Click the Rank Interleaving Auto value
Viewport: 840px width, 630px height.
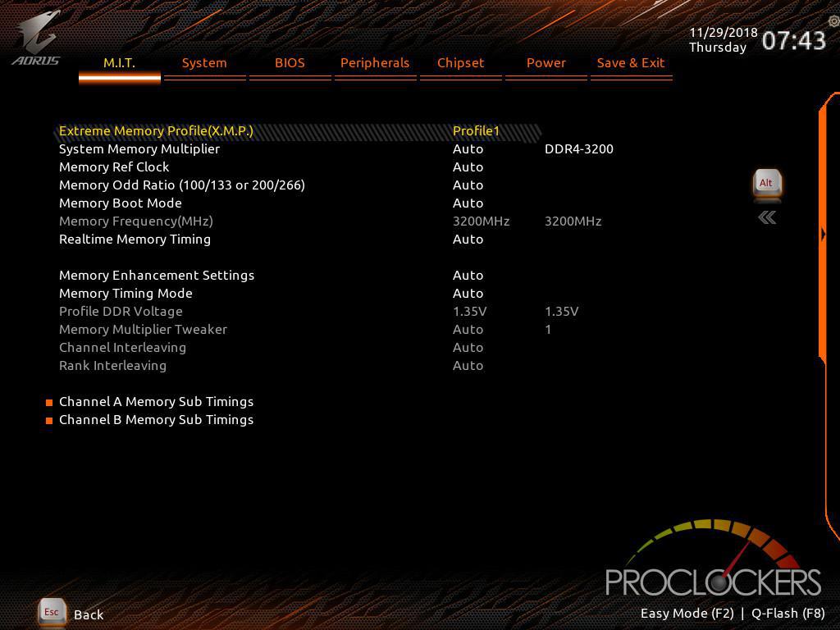[x=468, y=366]
